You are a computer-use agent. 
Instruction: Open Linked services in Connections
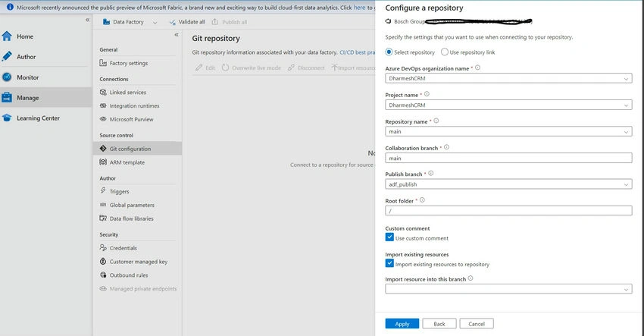point(127,92)
